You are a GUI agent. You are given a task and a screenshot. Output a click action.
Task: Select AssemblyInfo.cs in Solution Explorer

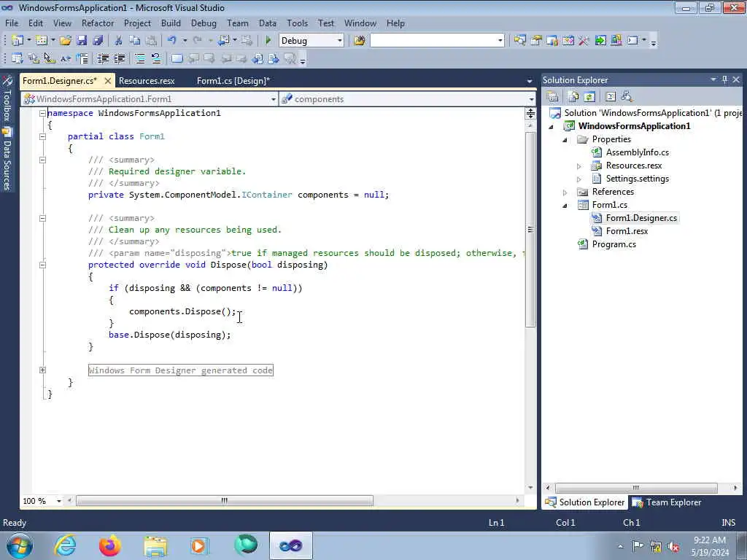tap(637, 152)
